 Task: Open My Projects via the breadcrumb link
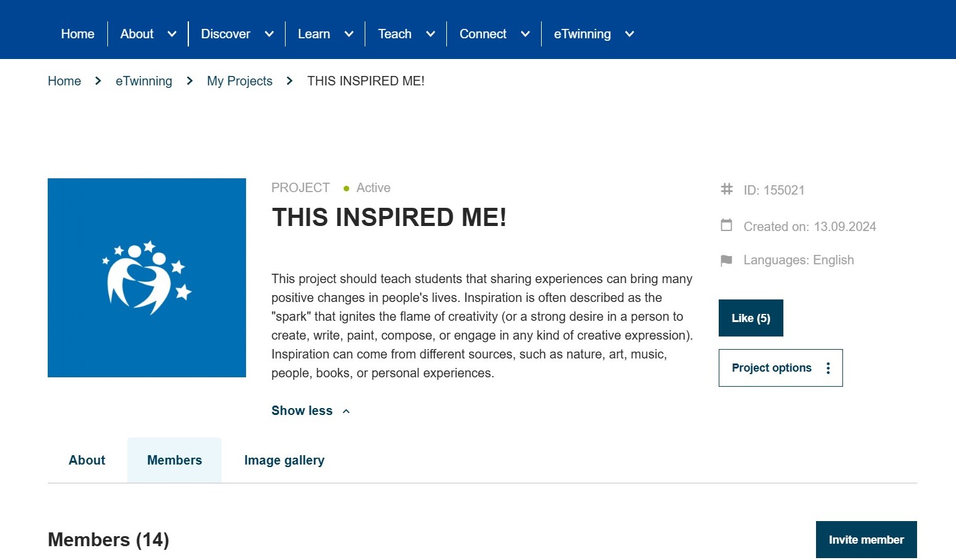tap(240, 81)
